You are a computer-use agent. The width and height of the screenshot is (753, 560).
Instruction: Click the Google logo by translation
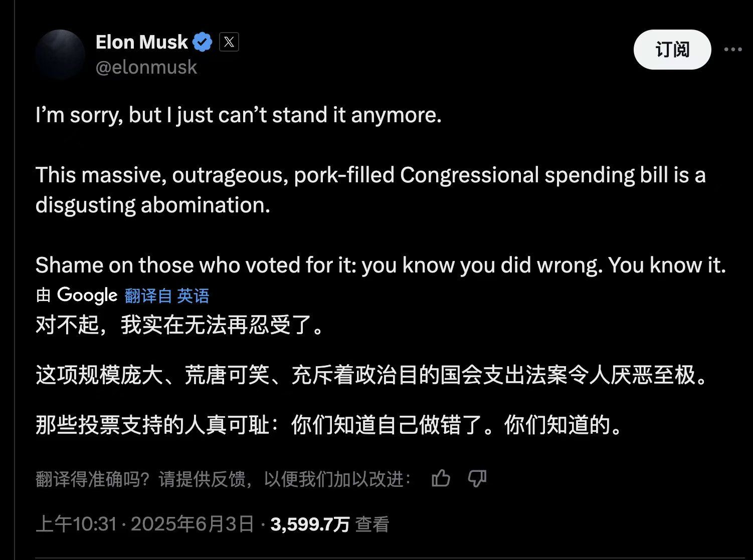87,295
